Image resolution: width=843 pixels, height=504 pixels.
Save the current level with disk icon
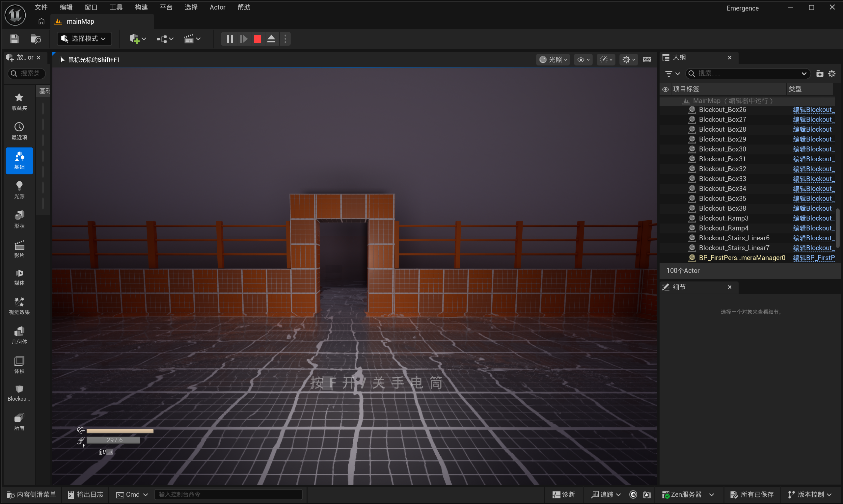14,39
